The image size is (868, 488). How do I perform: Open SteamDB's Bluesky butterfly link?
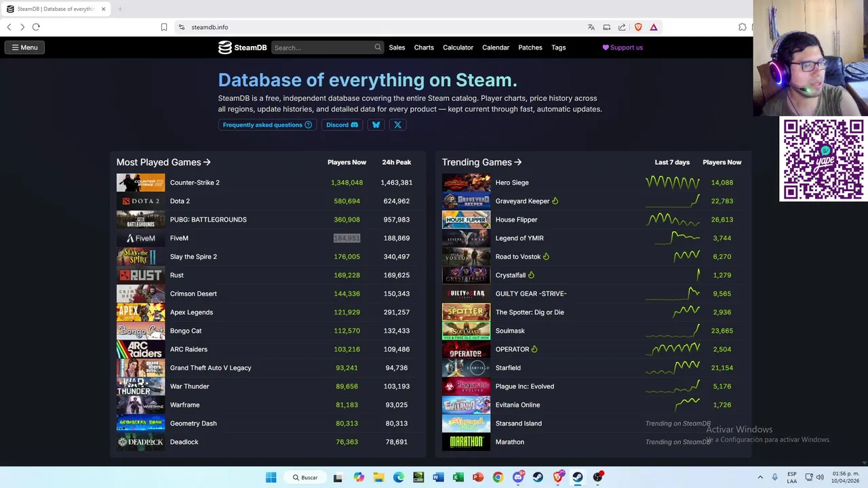376,125
